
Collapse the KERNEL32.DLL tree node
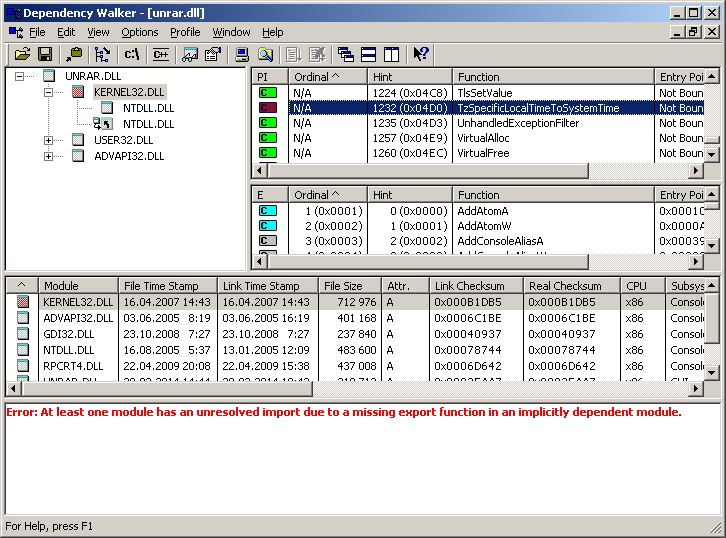[48, 93]
